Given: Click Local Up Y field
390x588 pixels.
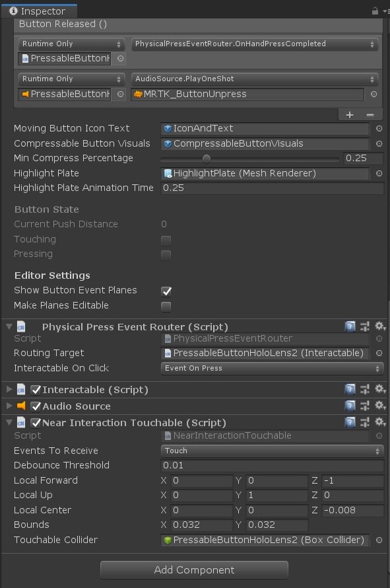Looking at the screenshot, I should 277,495.
